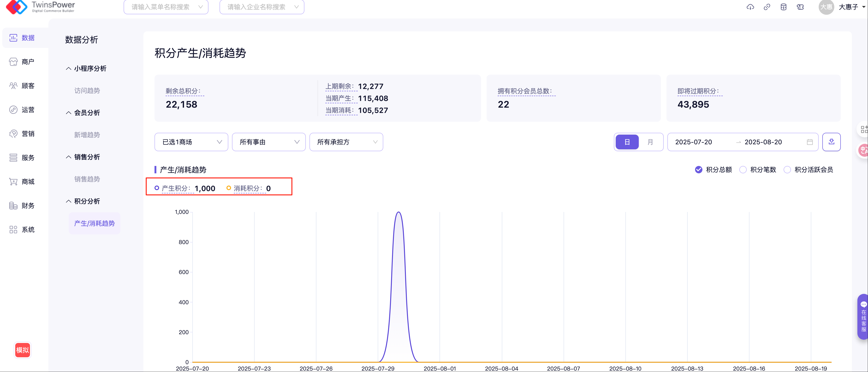This screenshot has height=372, width=868.
Task: Click the 销售趋势 menu link
Action: click(x=87, y=179)
